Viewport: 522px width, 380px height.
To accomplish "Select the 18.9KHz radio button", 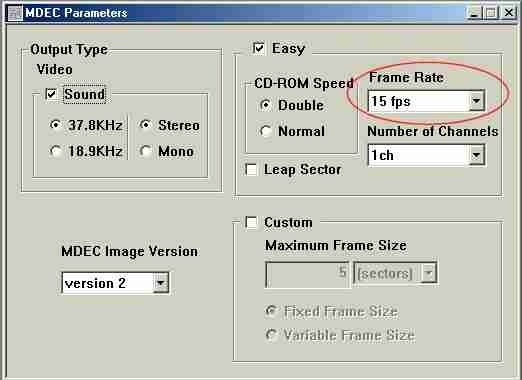I will coord(55,151).
